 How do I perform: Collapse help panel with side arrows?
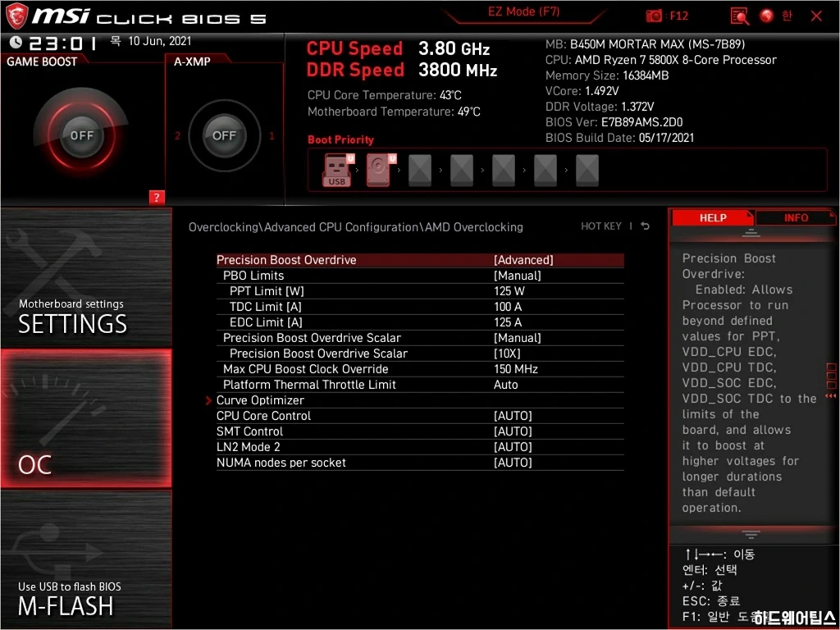point(831,395)
